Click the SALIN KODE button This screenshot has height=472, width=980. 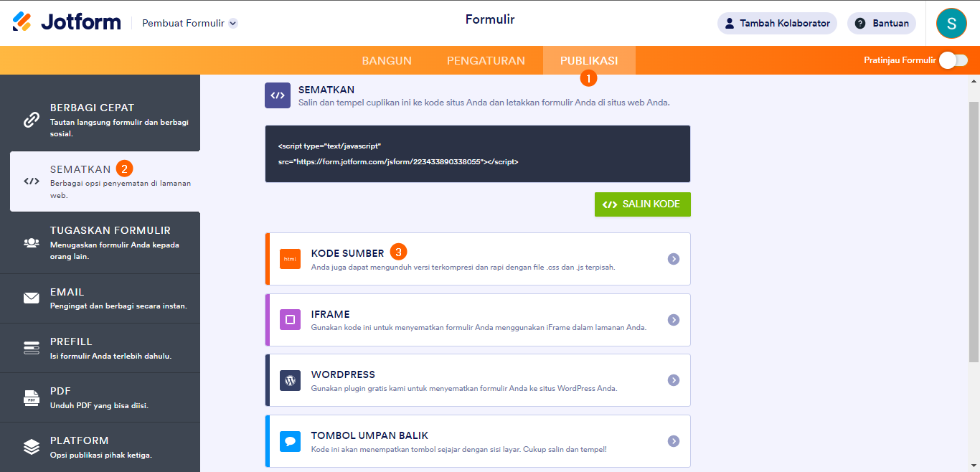(x=643, y=204)
